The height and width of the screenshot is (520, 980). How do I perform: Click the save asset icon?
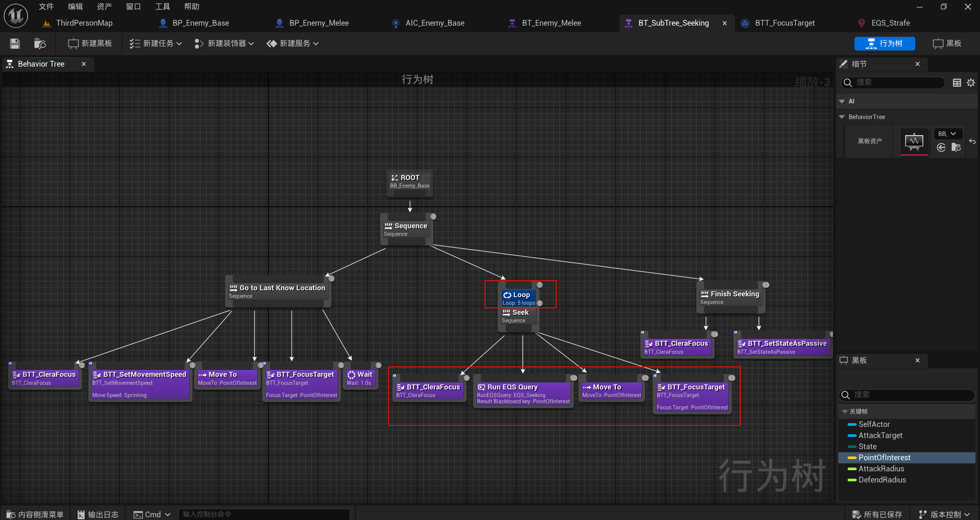click(15, 44)
